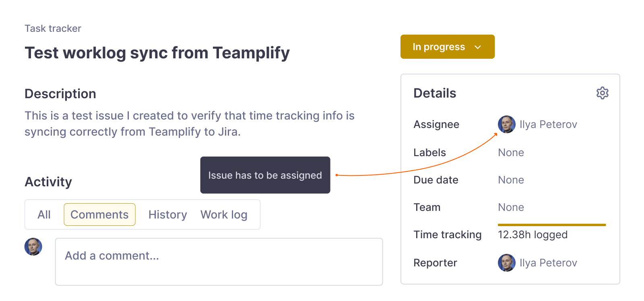Click the Assignee avatar of Ilya Peterov
Screen dimensions: 644x301
[x=506, y=124]
